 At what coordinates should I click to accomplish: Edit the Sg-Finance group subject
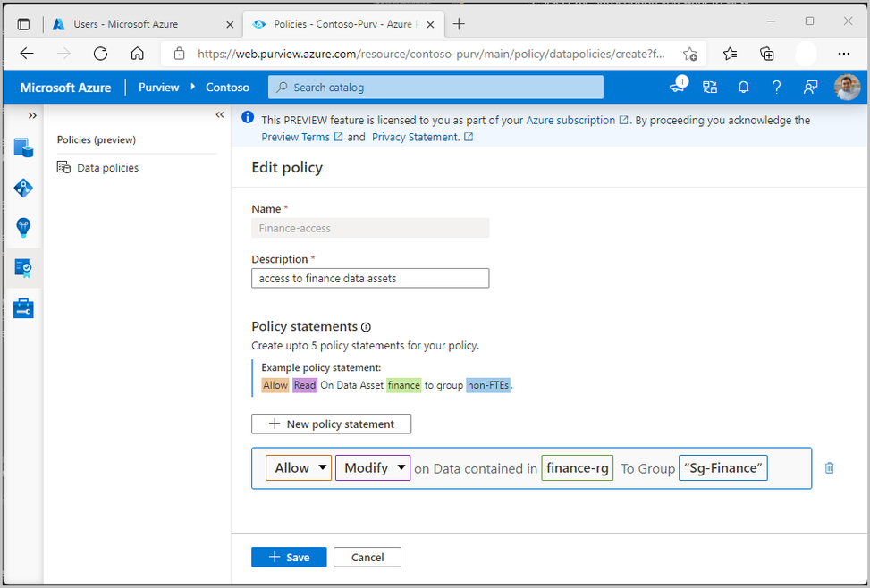723,468
